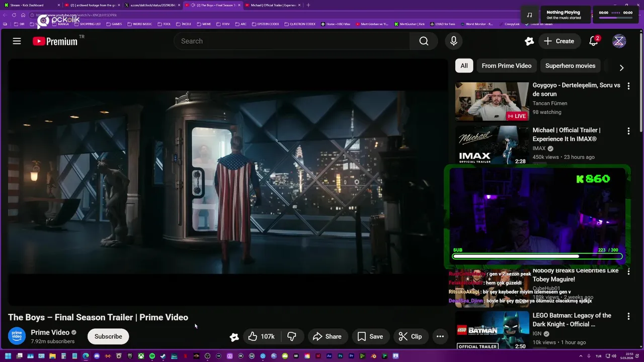Switch to the x.com status tab
Viewport: 644px width, 362px height.
(x=152, y=5)
